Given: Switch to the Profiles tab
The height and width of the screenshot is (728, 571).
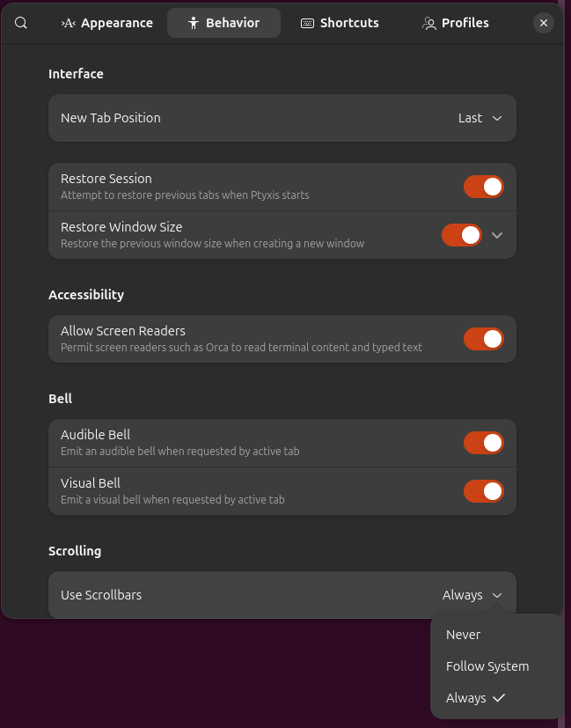Looking at the screenshot, I should pyautogui.click(x=455, y=23).
